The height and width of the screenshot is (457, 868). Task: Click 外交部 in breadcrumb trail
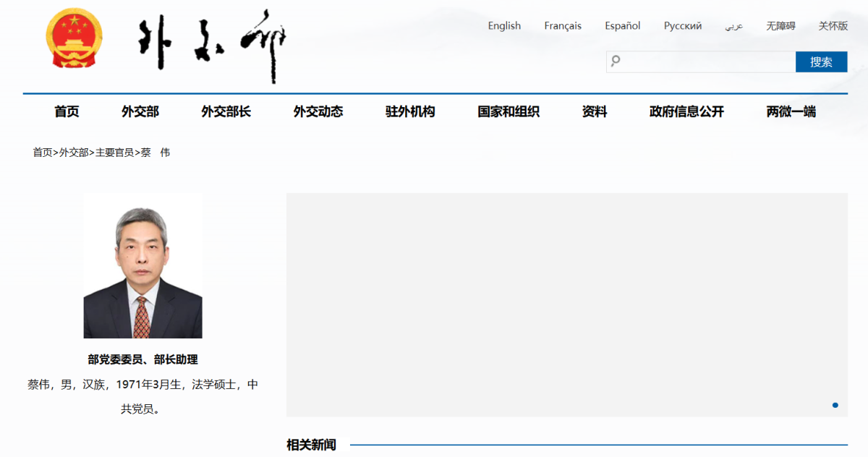tap(74, 153)
